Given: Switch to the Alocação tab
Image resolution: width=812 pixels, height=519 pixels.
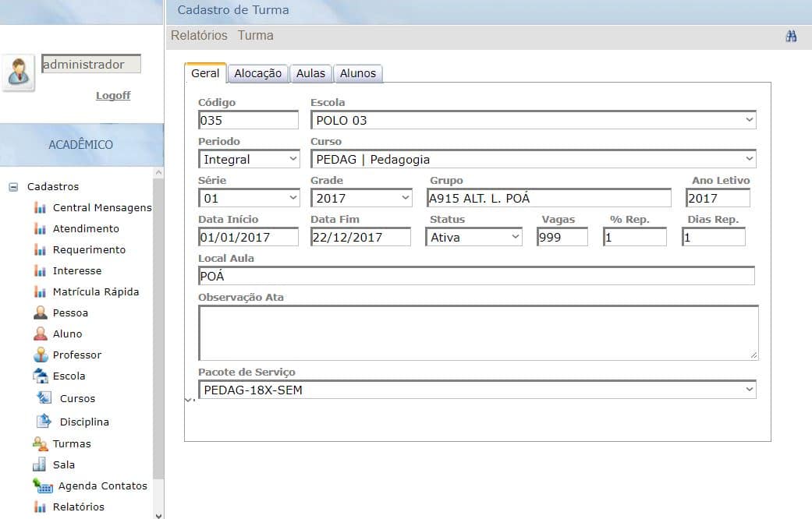Looking at the screenshot, I should pos(258,73).
